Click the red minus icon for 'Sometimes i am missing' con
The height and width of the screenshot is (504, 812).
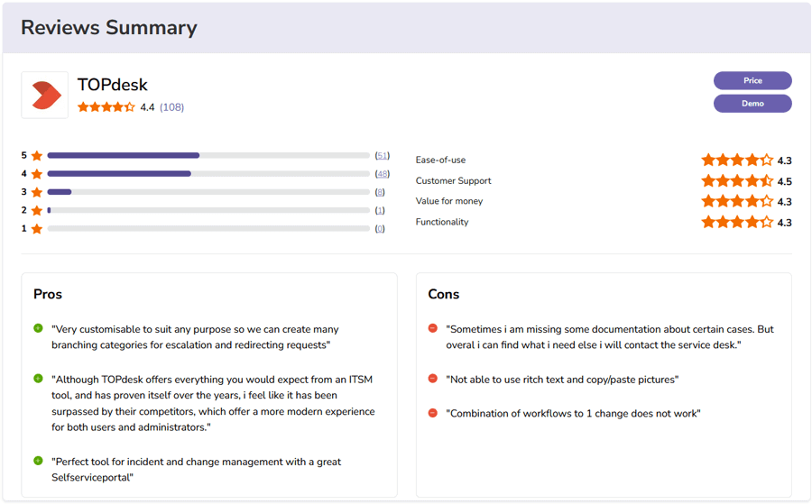coord(433,328)
